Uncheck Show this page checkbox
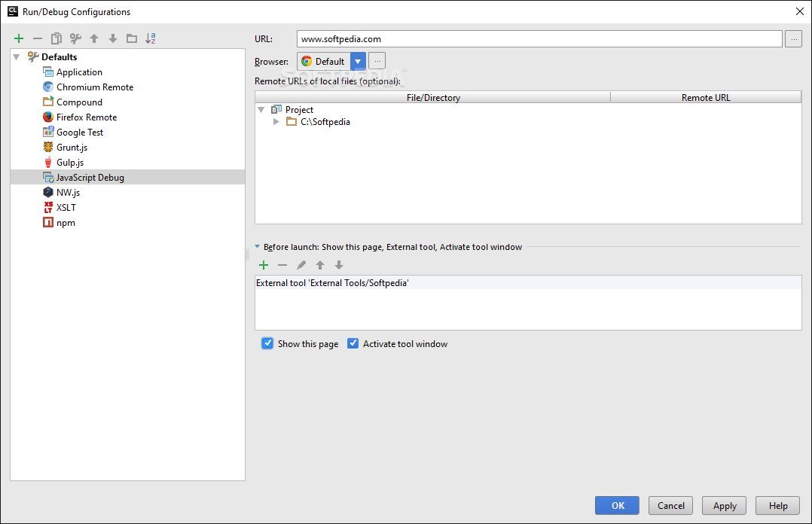The width and height of the screenshot is (812, 524). tap(267, 343)
